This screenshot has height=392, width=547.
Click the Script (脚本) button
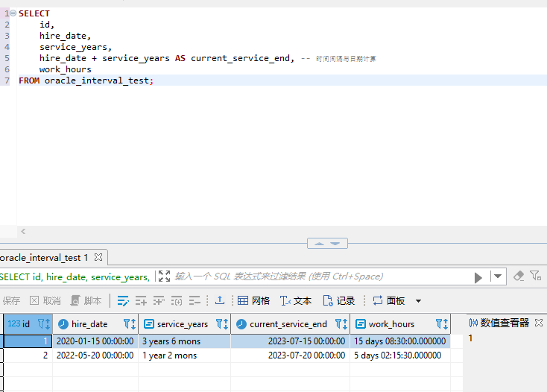pyautogui.click(x=86, y=301)
